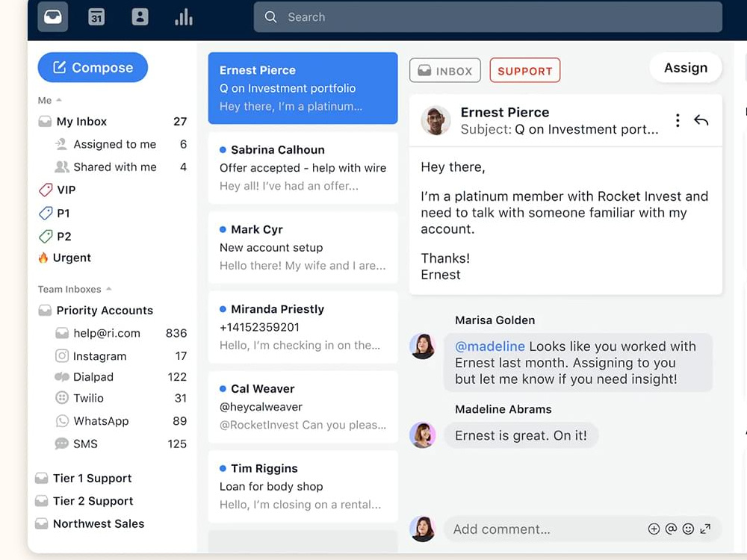
Task: Click the @ mention icon in comment box
Action: (671, 529)
